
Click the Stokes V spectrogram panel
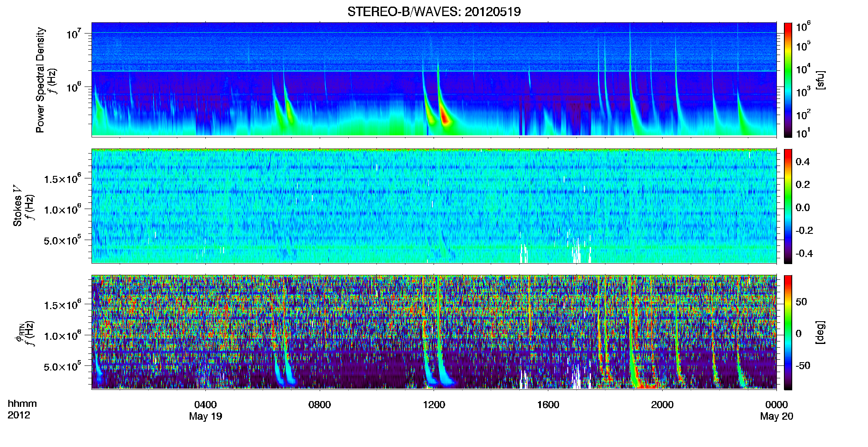(x=434, y=206)
